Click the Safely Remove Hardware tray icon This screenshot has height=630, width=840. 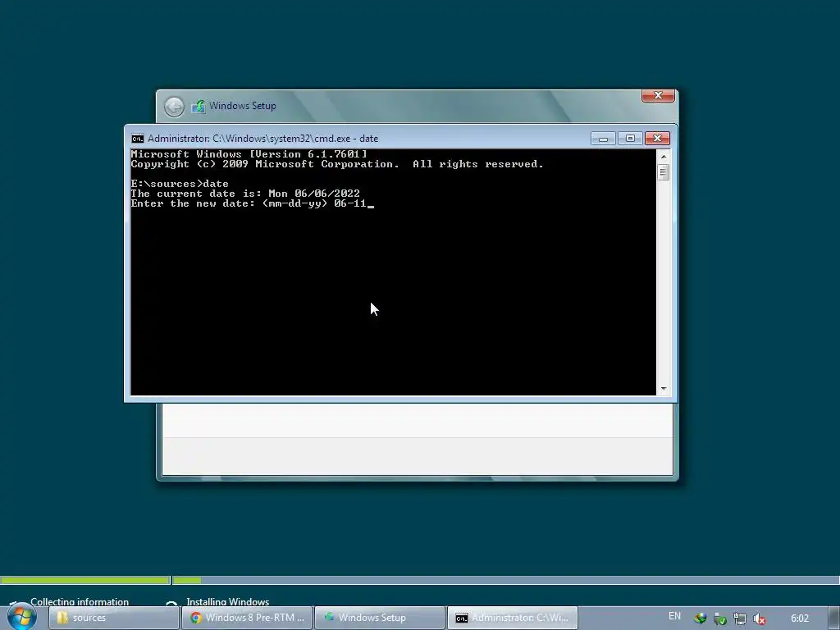[x=719, y=619]
